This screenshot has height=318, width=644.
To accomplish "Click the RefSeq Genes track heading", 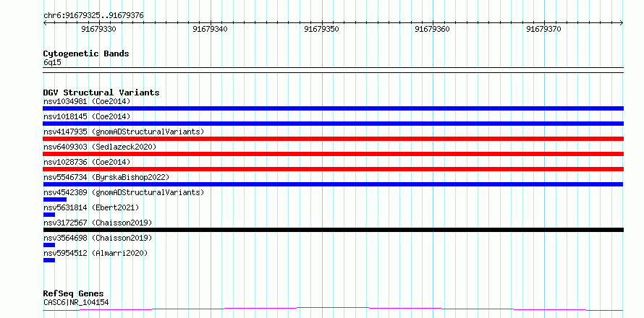I will (73, 294).
